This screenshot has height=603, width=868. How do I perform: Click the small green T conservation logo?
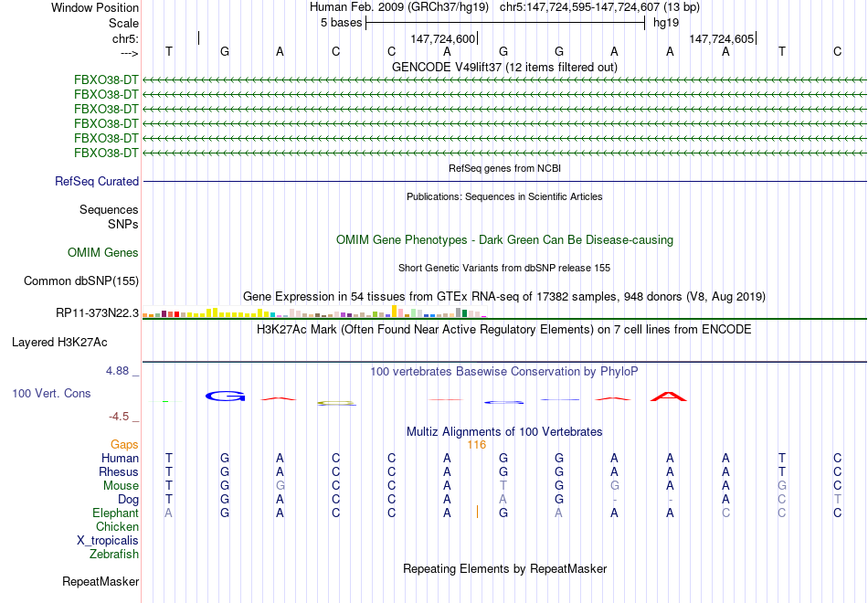click(165, 401)
